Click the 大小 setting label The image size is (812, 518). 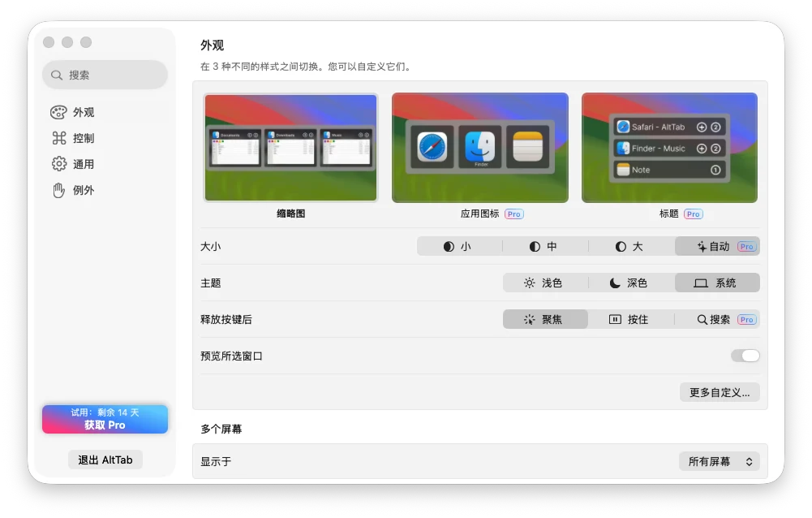(211, 246)
